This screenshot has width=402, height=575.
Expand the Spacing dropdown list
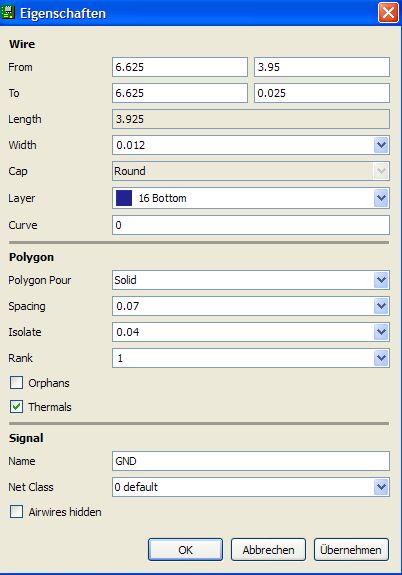click(x=381, y=306)
